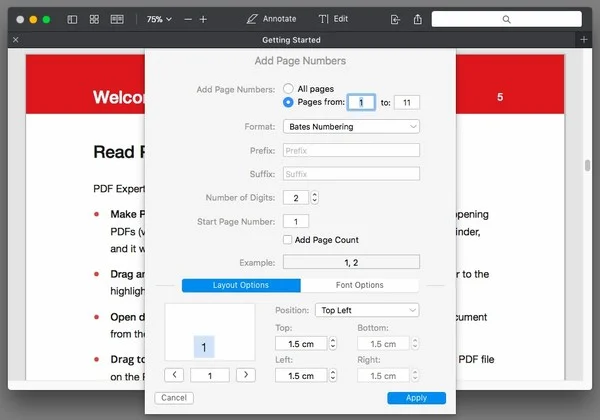Click the Apply button
The width and height of the screenshot is (600, 420).
pyautogui.click(x=416, y=398)
